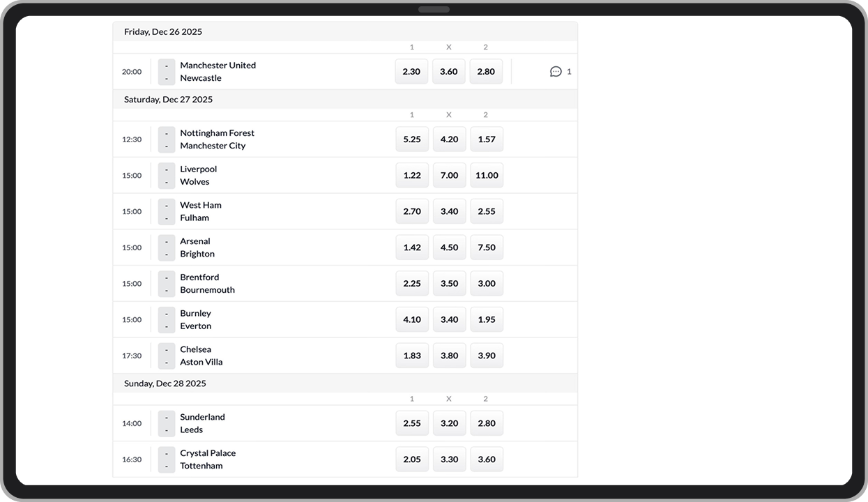Collapse the Sunday, Dec 28 2025 section
The image size is (868, 502).
tap(165, 383)
